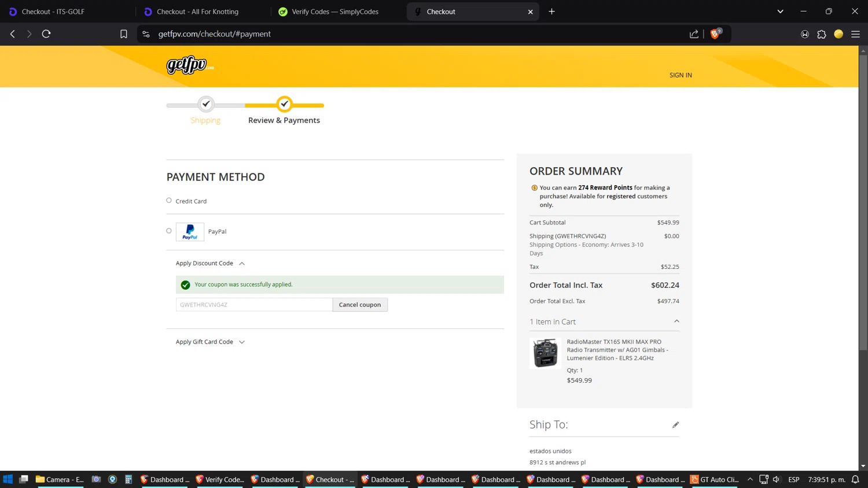Image resolution: width=868 pixels, height=488 pixels.
Task: Click Cancel coupon button
Action: pos(360,305)
